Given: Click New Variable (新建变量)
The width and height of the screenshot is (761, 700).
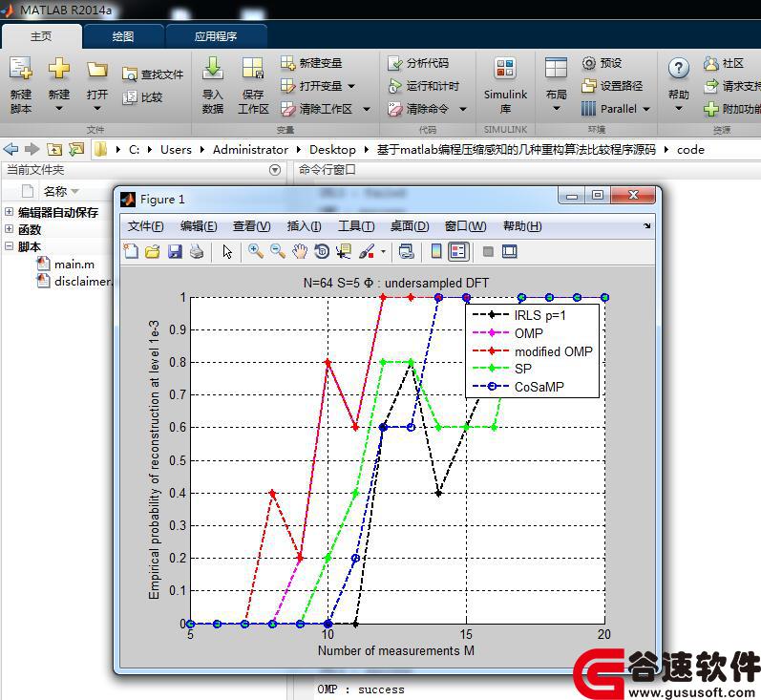Looking at the screenshot, I should 311,63.
